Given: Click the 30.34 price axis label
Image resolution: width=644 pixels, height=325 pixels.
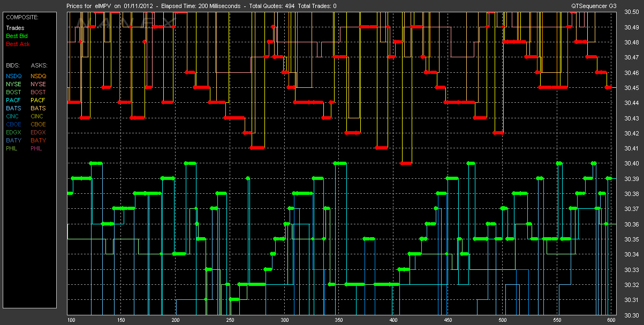Looking at the screenshot, I should [631, 254].
